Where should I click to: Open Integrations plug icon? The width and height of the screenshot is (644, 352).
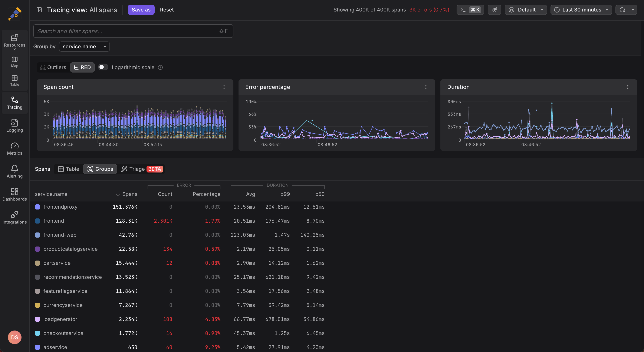[14, 214]
